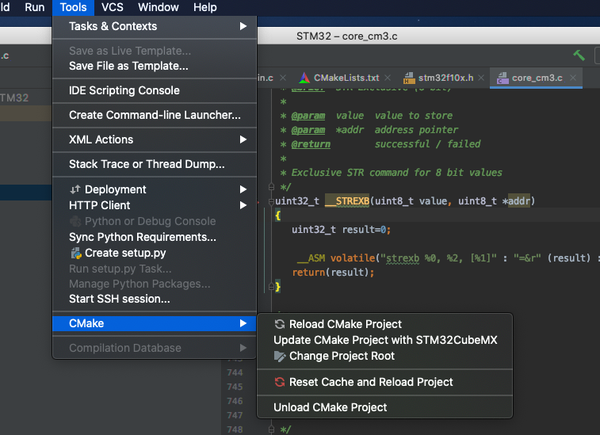Click the first @param tag in comment

pyautogui.click(x=308, y=116)
